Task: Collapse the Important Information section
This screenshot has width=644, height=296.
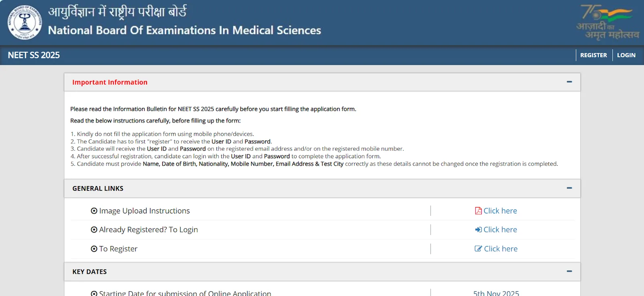Action: click(x=570, y=81)
